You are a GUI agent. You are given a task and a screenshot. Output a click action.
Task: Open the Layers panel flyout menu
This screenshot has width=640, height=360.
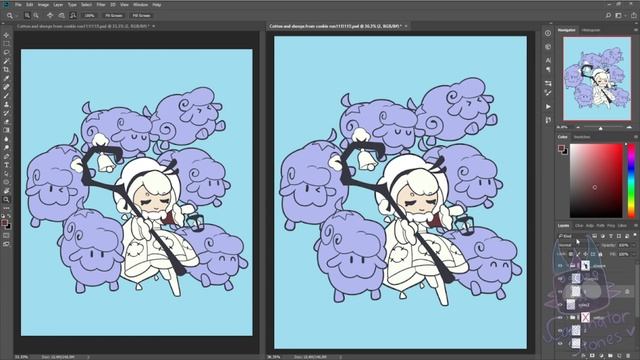pos(636,225)
